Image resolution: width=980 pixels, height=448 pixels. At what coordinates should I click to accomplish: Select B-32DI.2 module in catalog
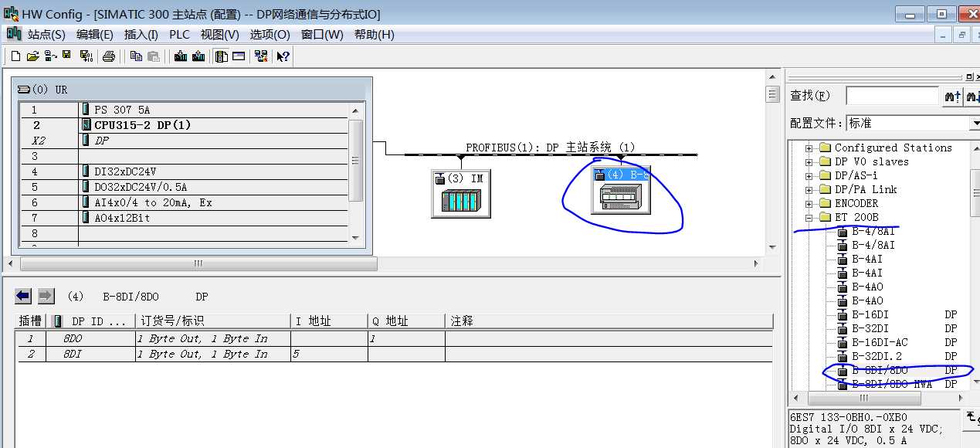(x=877, y=356)
